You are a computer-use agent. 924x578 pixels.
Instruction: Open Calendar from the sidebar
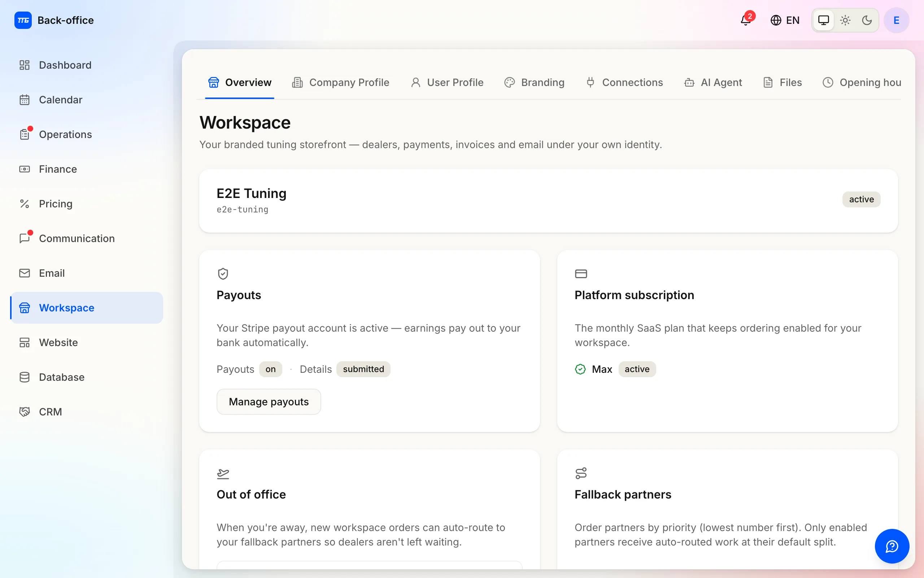point(87,100)
